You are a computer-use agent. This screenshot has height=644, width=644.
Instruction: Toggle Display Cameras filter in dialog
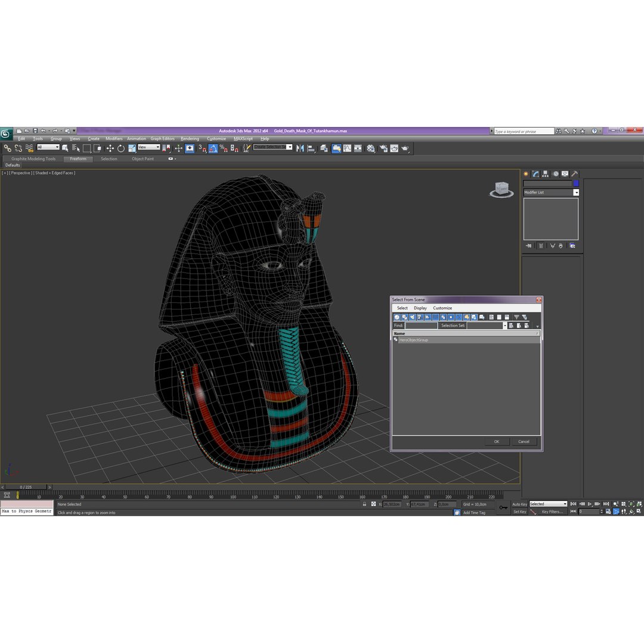point(420,317)
